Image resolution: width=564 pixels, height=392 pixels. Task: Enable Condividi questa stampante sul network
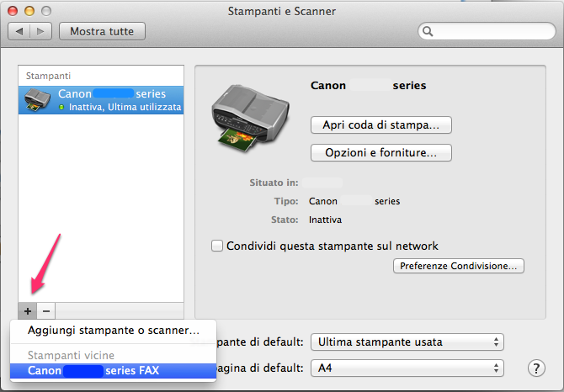coord(217,246)
